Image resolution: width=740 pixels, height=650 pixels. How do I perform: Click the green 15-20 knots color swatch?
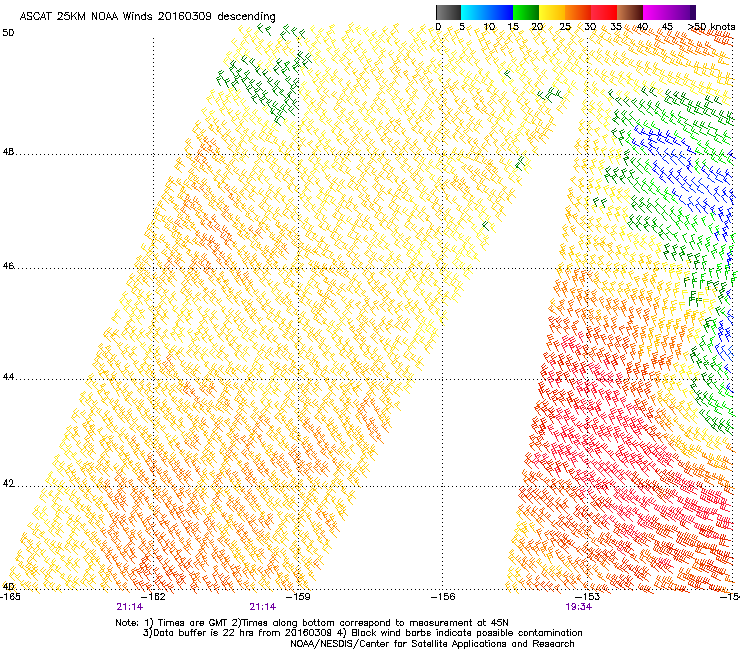[525, 12]
